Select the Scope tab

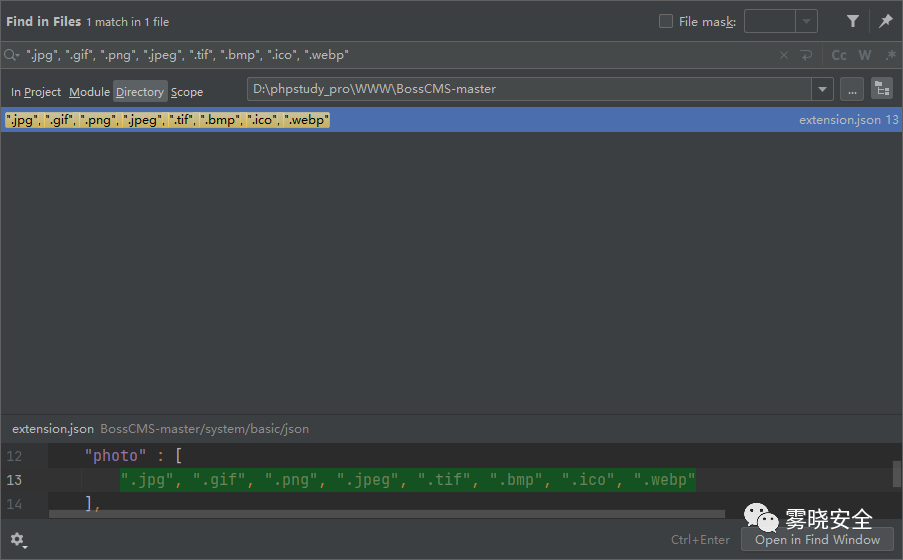187,92
